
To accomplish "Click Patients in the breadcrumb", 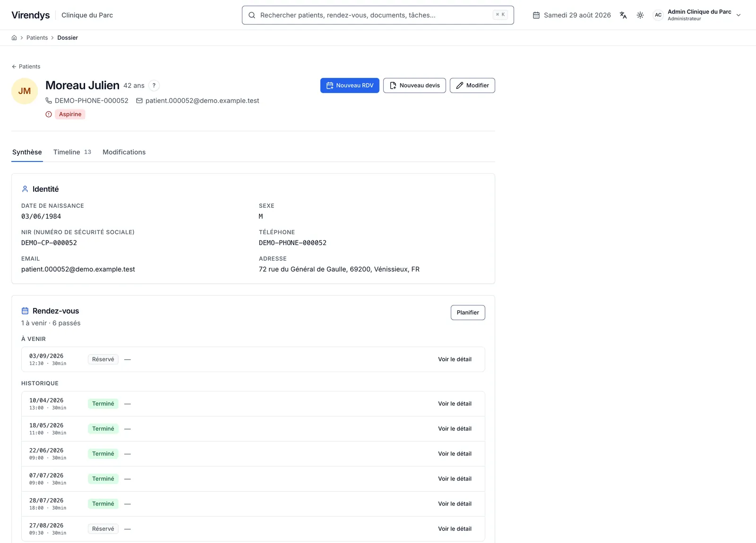I will (37, 38).
